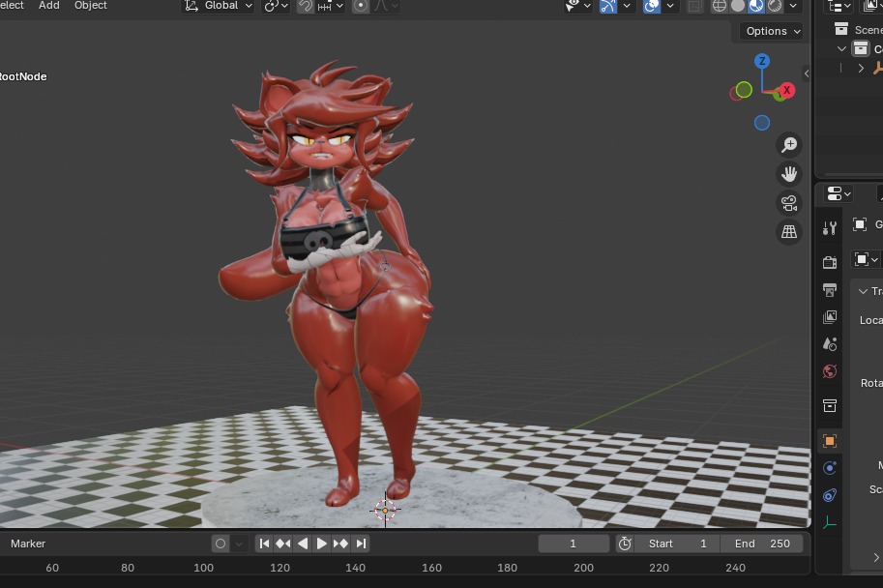This screenshot has width=883, height=588.
Task: Collapse the Collection in the outliner
Action: [841, 49]
